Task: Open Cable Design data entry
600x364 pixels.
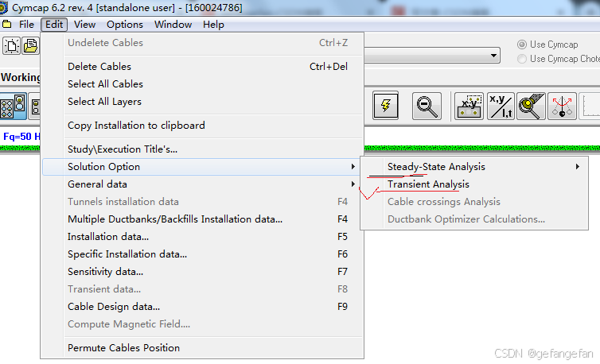Action: point(203,307)
